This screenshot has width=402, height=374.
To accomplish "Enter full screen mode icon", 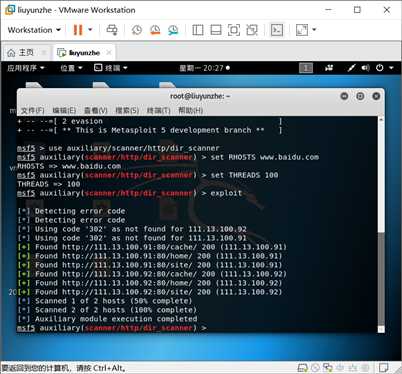I will pyautogui.click(x=234, y=30).
